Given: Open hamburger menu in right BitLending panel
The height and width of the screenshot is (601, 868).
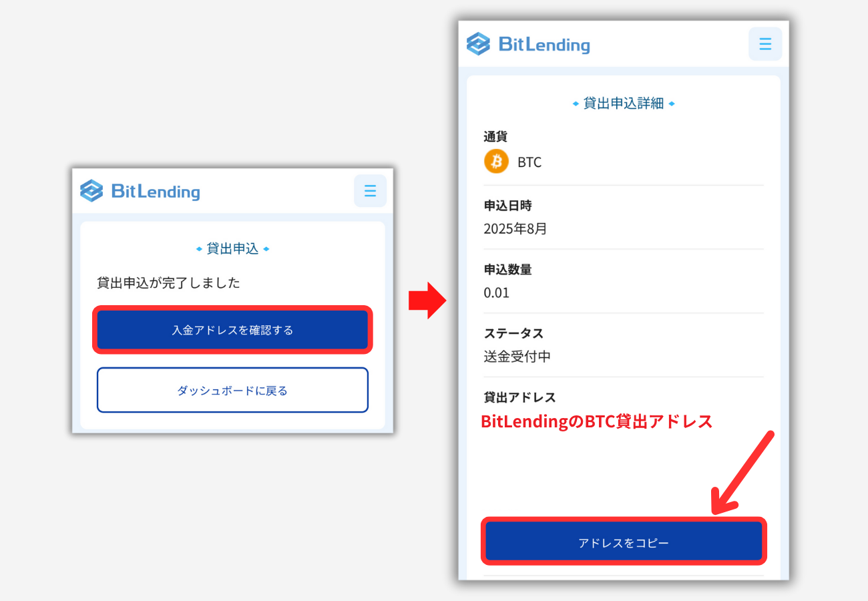Looking at the screenshot, I should (765, 44).
